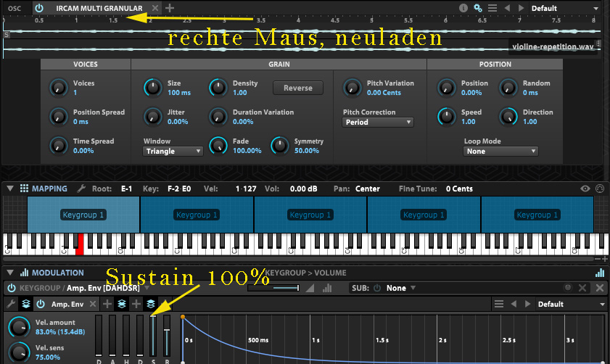Viewport: 610px width, 364px height.
Task: Open the Window Triangle dropdown
Action: point(173,152)
